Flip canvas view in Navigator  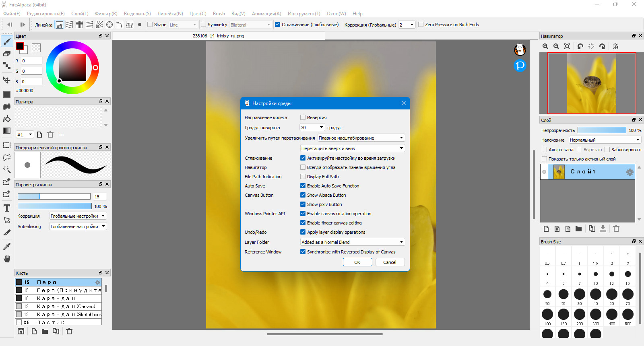pos(615,46)
